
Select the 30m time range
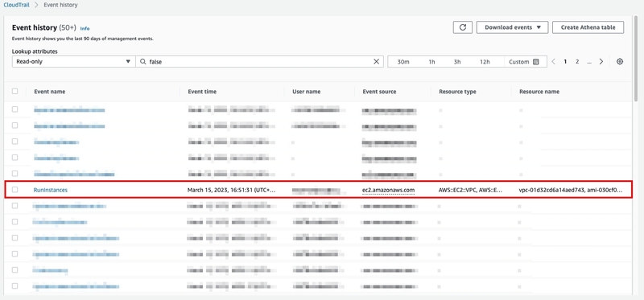tap(404, 62)
